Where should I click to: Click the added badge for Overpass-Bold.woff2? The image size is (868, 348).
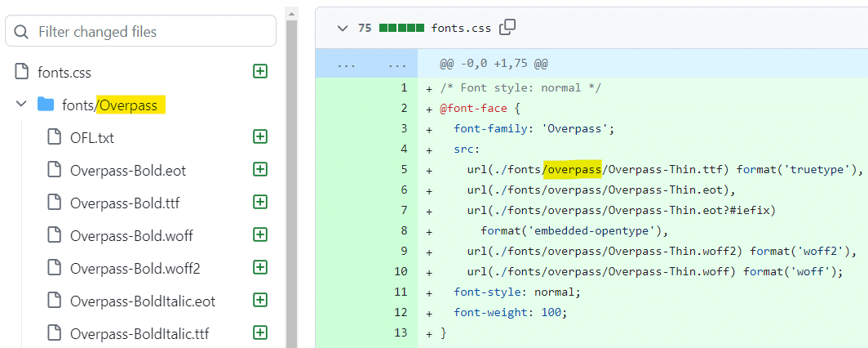tap(260, 267)
